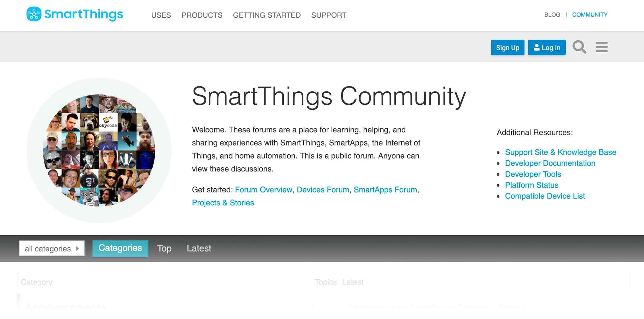Open the search magnifier icon
Screen dimensions: 644x319
[x=579, y=47]
